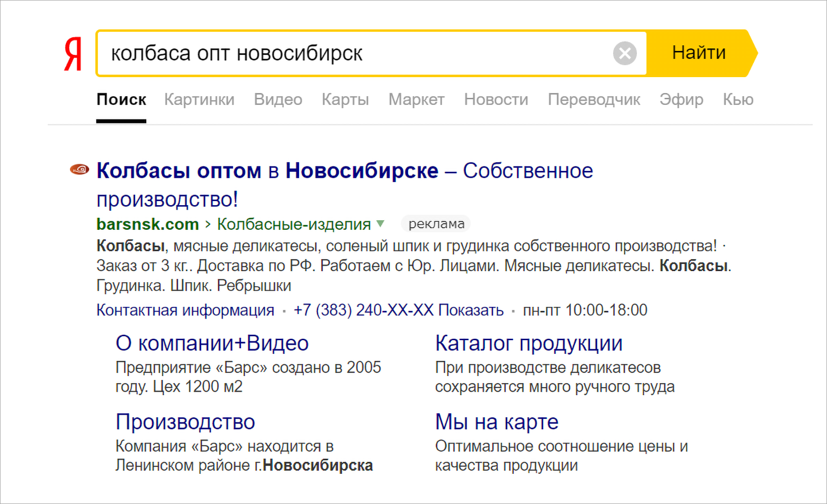Click the barsnsk.com favicon icon
This screenshot has width=827, height=504.
(x=79, y=170)
